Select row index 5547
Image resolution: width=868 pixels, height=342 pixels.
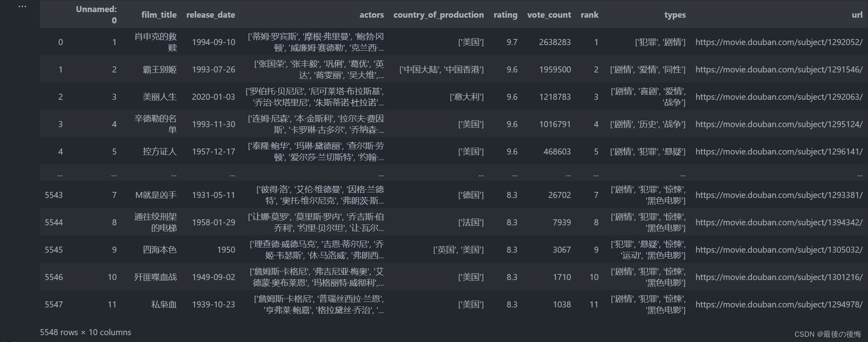(54, 305)
